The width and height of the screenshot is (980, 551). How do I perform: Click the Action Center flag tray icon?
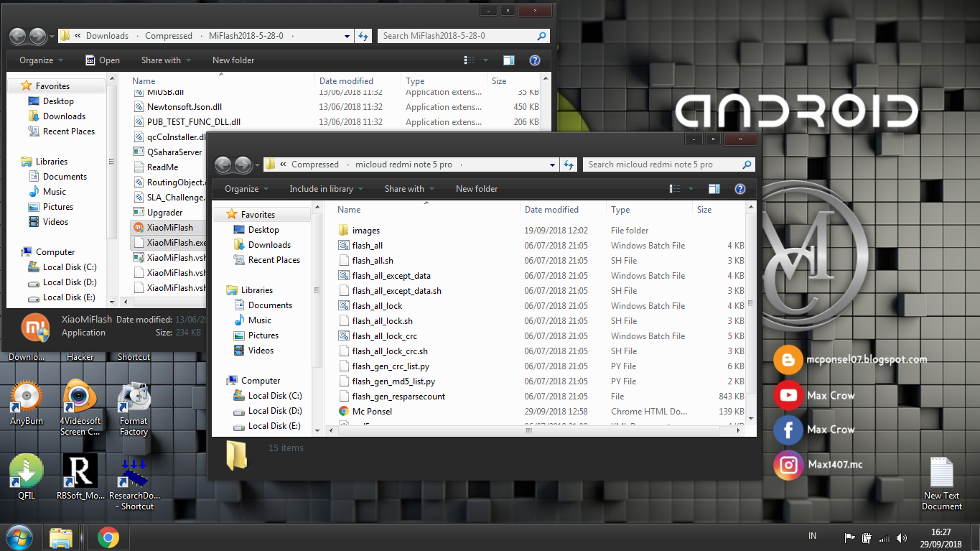pos(850,537)
